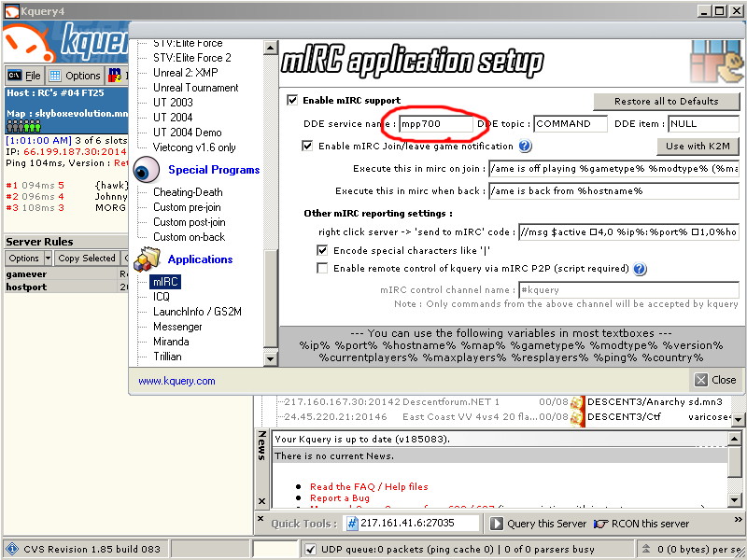Click the Options grid icon
Image resolution: width=747 pixels, height=560 pixels.
pos(55,76)
